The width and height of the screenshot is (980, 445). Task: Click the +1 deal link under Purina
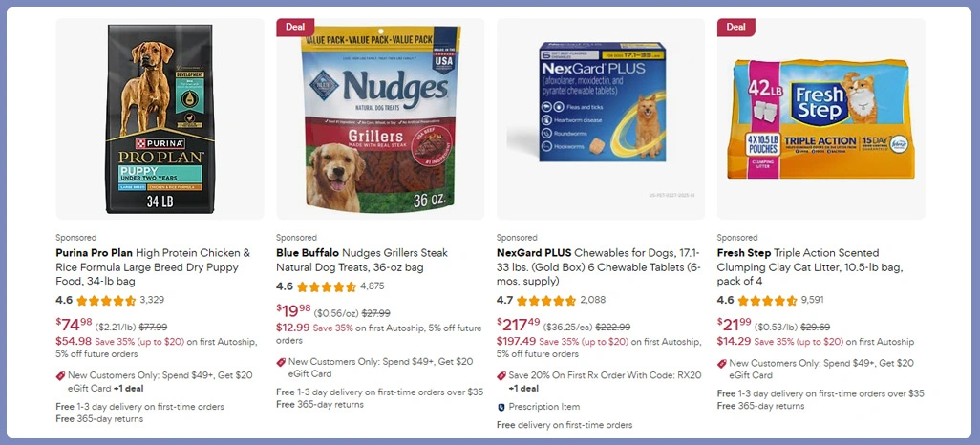point(128,388)
